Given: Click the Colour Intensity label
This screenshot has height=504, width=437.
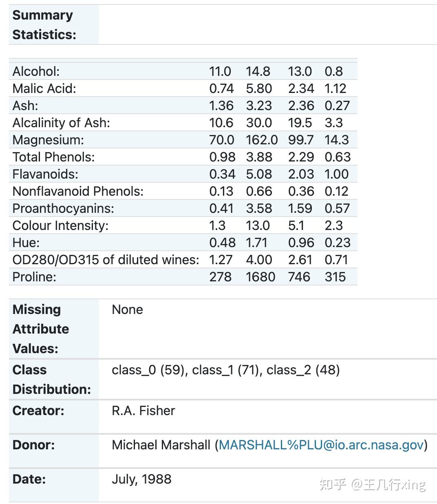Looking at the screenshot, I should tap(60, 225).
